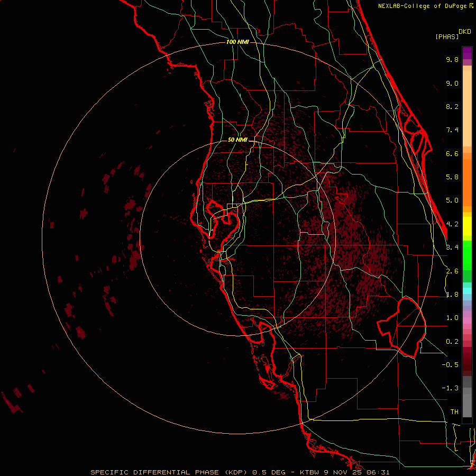This screenshot has height=476, width=476.
Task: Click the 1.0 color scale value
Action: [x=452, y=318]
